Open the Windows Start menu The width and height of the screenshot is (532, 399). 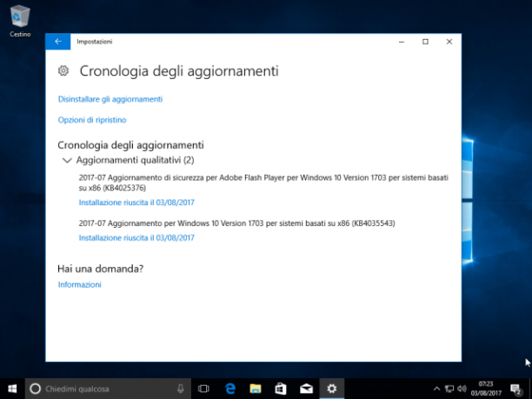click(x=12, y=389)
